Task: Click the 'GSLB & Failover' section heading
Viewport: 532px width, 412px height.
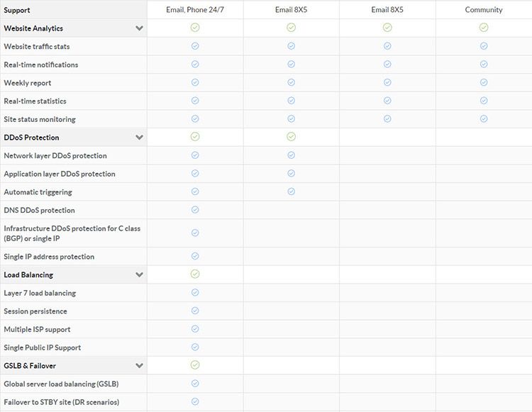Action: pyautogui.click(x=30, y=366)
